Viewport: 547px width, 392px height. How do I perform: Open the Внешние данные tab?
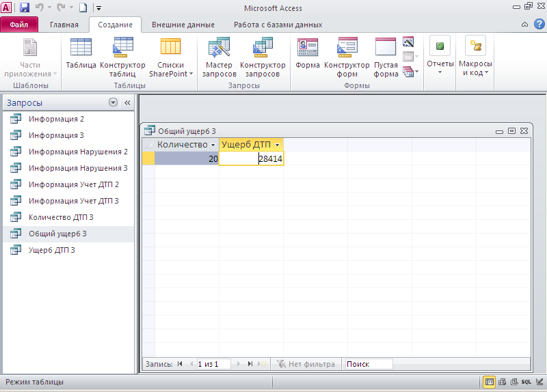(x=183, y=25)
